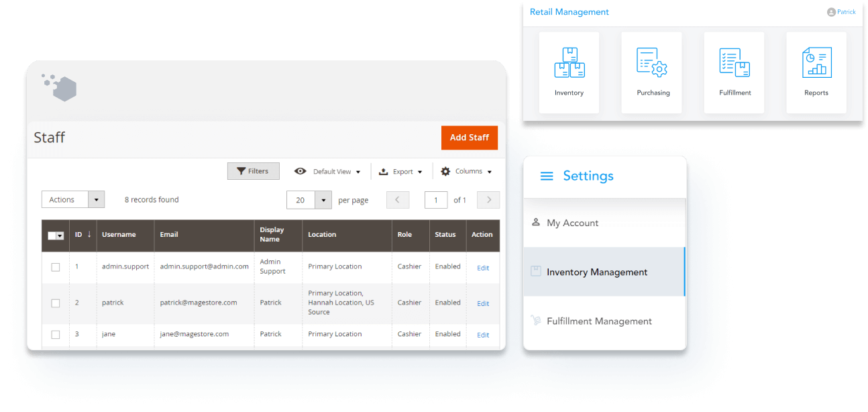Expand the Actions dropdown
The height and width of the screenshot is (412, 868).
73,199
